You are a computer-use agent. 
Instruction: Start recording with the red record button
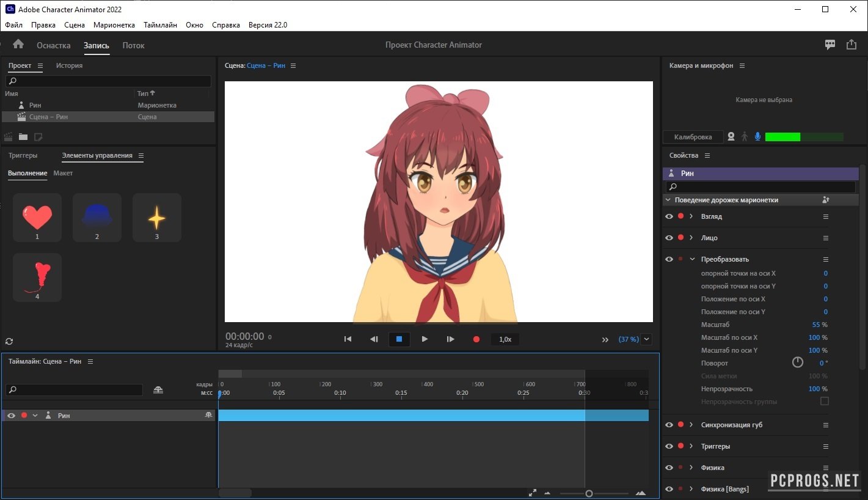(476, 339)
